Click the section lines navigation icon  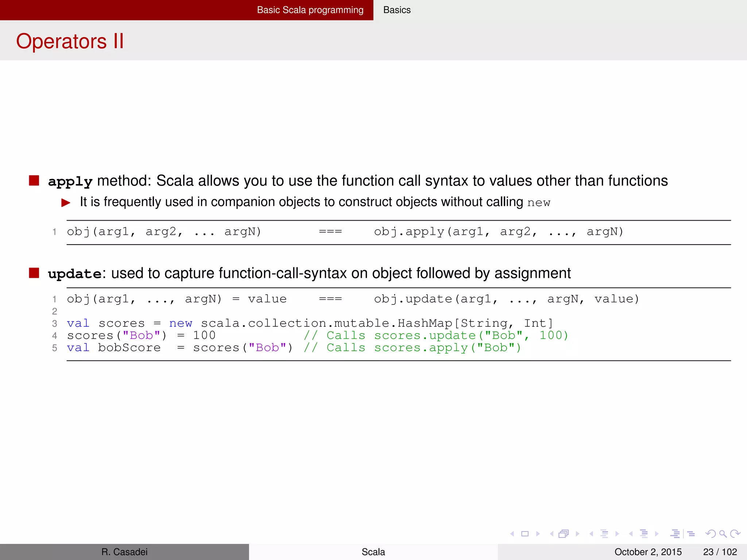tap(644, 534)
